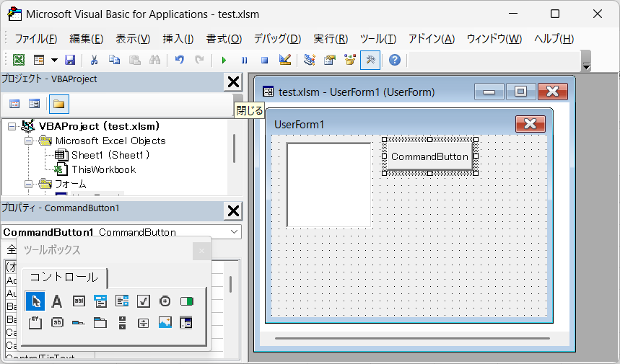The image size is (620, 364).
Task: Choose the CommandButton tool in toolbox
Action: click(57, 323)
